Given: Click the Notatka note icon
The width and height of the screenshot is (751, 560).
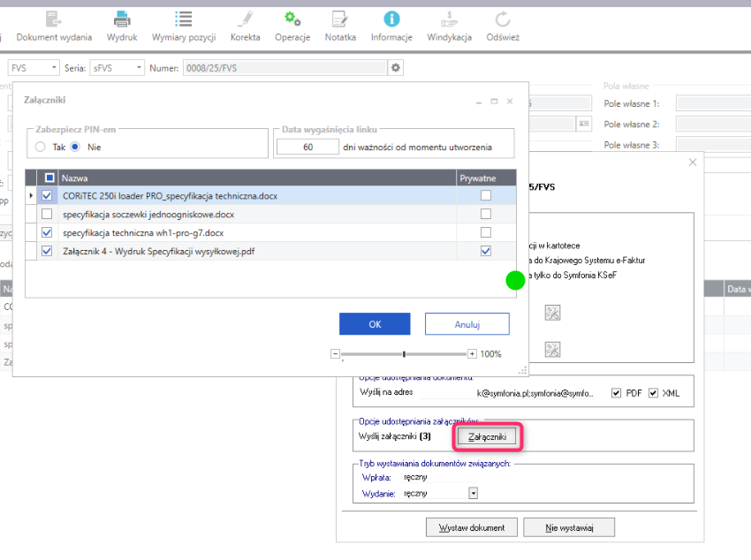Looking at the screenshot, I should click(340, 19).
